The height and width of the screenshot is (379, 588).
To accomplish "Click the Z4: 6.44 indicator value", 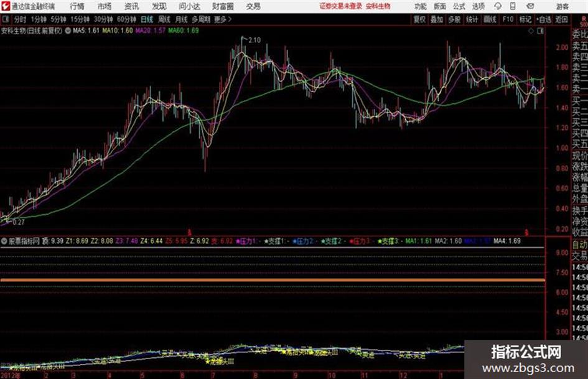I will (x=151, y=241).
